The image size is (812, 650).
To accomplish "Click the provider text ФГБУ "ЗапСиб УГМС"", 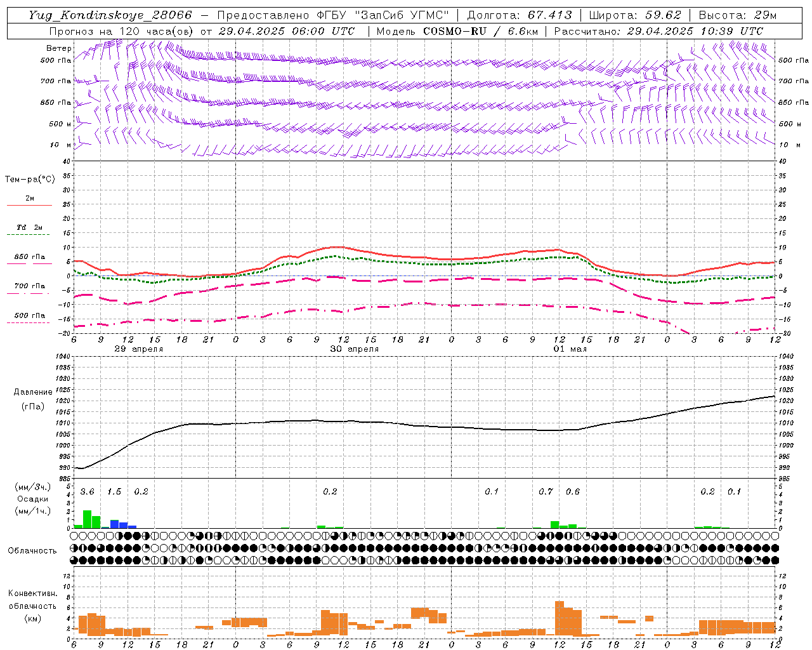I will pos(383,15).
